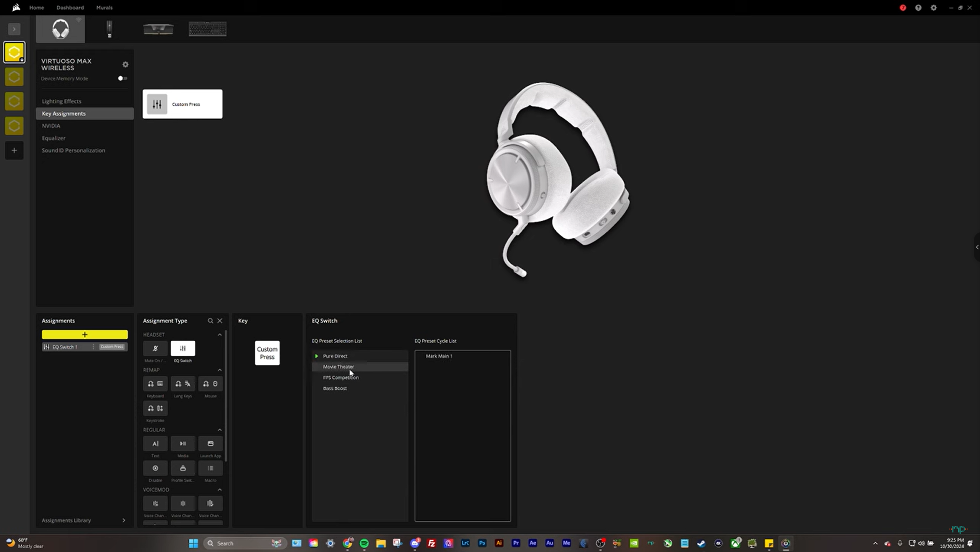Collapse the VOICEMOD group
The width and height of the screenshot is (980, 552).
click(x=220, y=490)
